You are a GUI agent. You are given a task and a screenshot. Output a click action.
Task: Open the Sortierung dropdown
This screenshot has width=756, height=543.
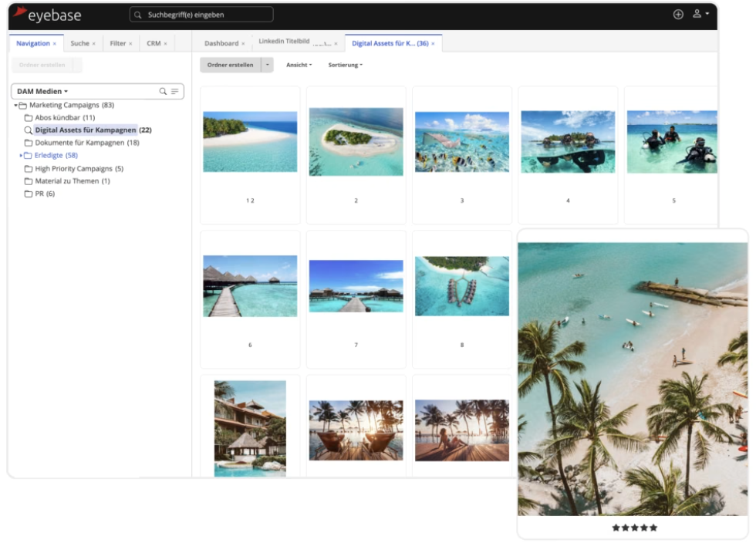tap(346, 65)
